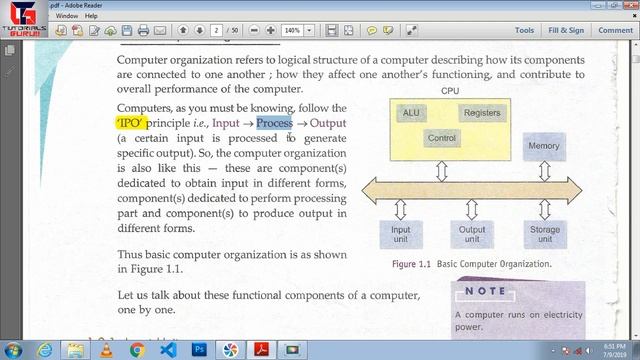Send file via email envelope icon
The height and width of the screenshot is (360, 640).
[160, 30]
